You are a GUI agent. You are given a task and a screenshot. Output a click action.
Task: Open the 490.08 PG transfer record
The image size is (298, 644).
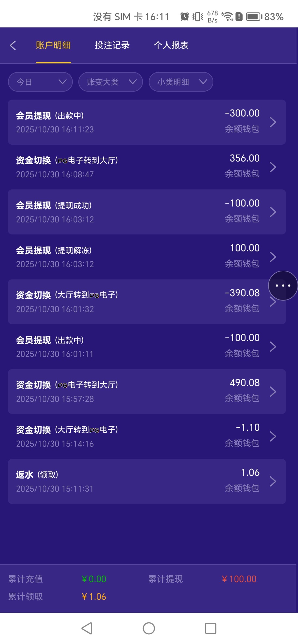(147, 391)
